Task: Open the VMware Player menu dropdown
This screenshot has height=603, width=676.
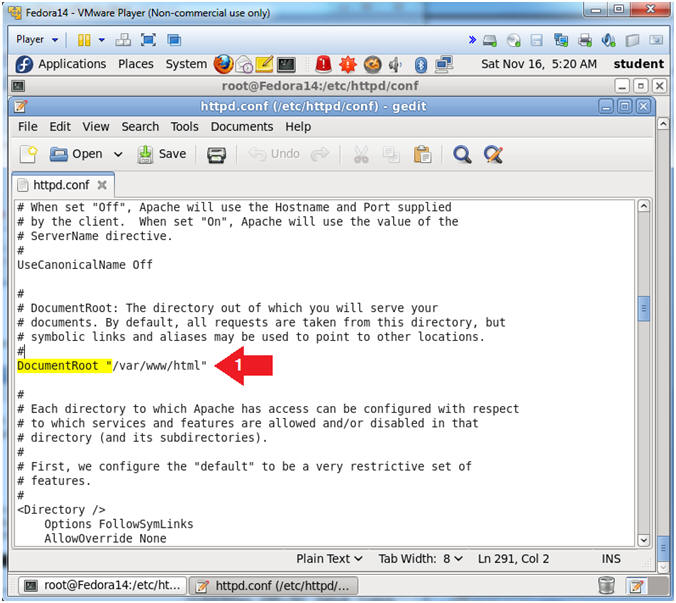Action: tap(37, 40)
